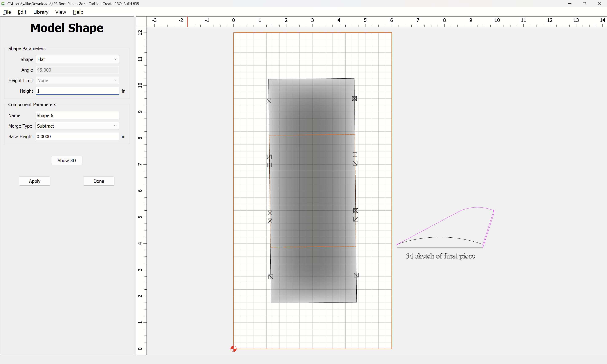Image resolution: width=607 pixels, height=364 pixels.
Task: Open the Height Limit dropdown
Action: [77, 80]
